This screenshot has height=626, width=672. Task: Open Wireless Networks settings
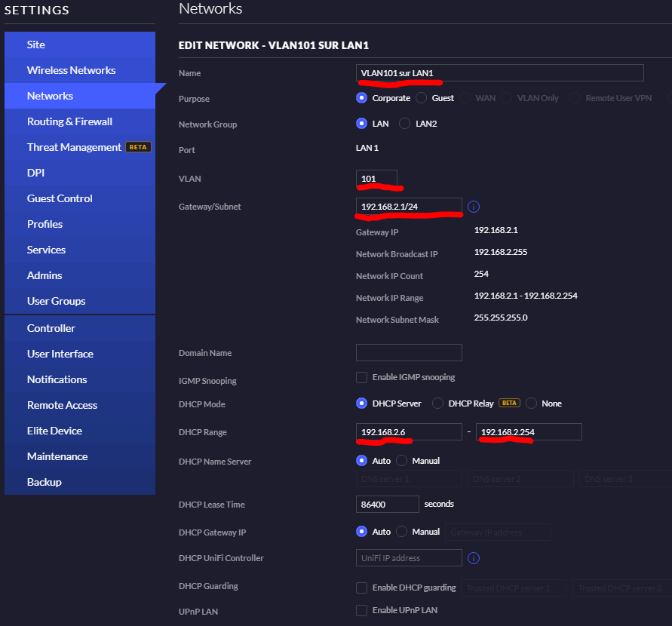[71, 70]
